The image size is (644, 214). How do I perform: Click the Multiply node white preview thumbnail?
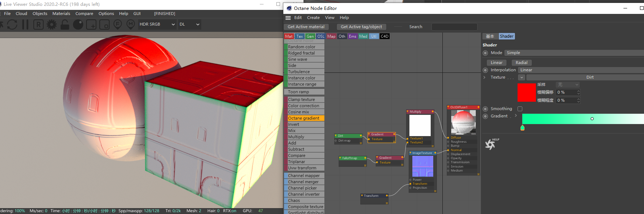[420, 125]
